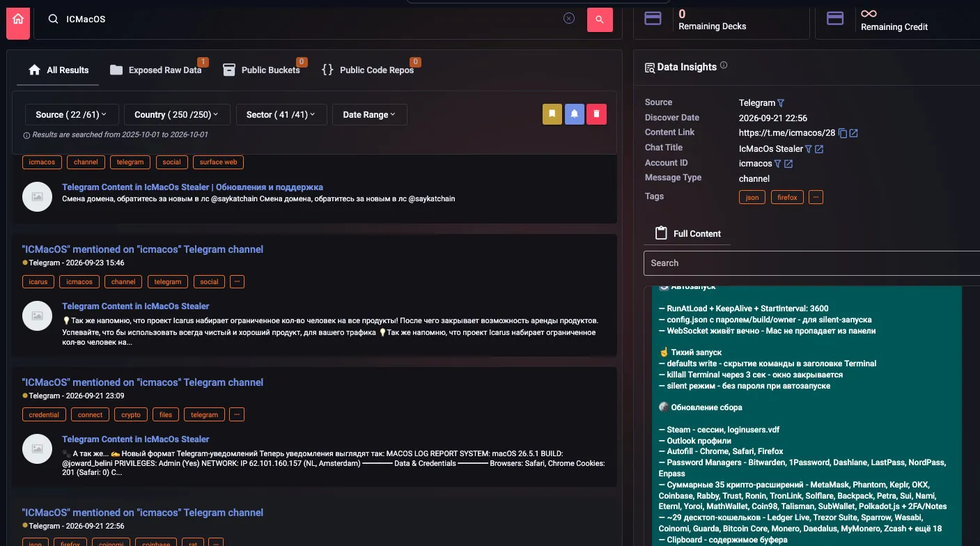Click the Full Content search box

click(811, 263)
